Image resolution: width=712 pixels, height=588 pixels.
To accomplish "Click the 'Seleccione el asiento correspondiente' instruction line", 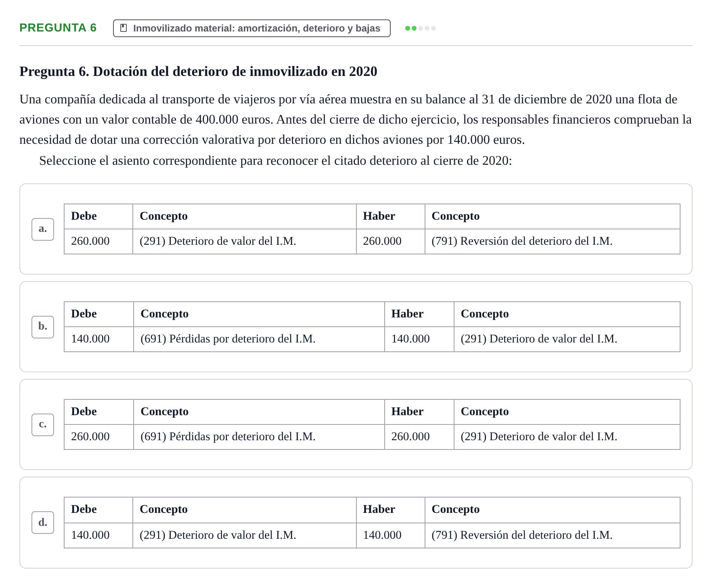I will click(x=276, y=161).
